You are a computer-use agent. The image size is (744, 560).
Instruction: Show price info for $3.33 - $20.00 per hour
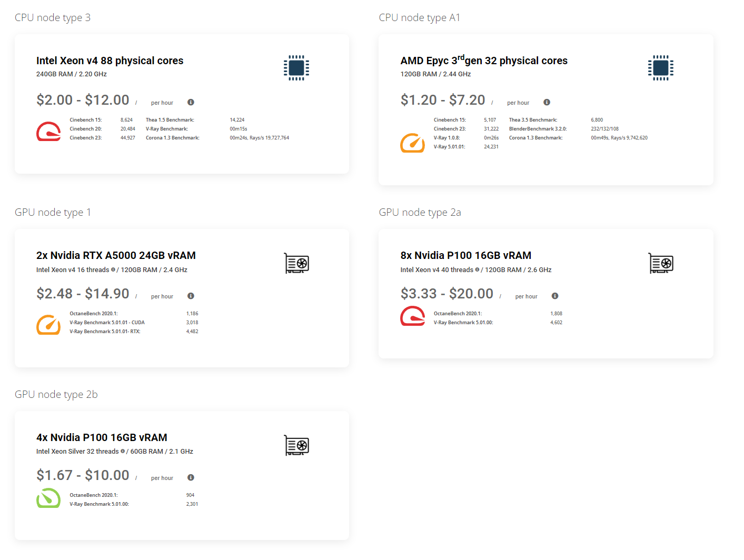point(555,296)
